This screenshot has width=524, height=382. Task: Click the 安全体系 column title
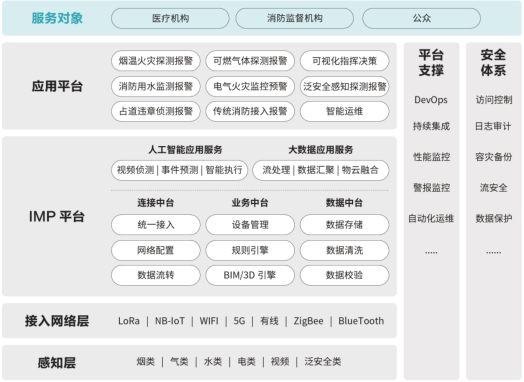click(x=494, y=62)
